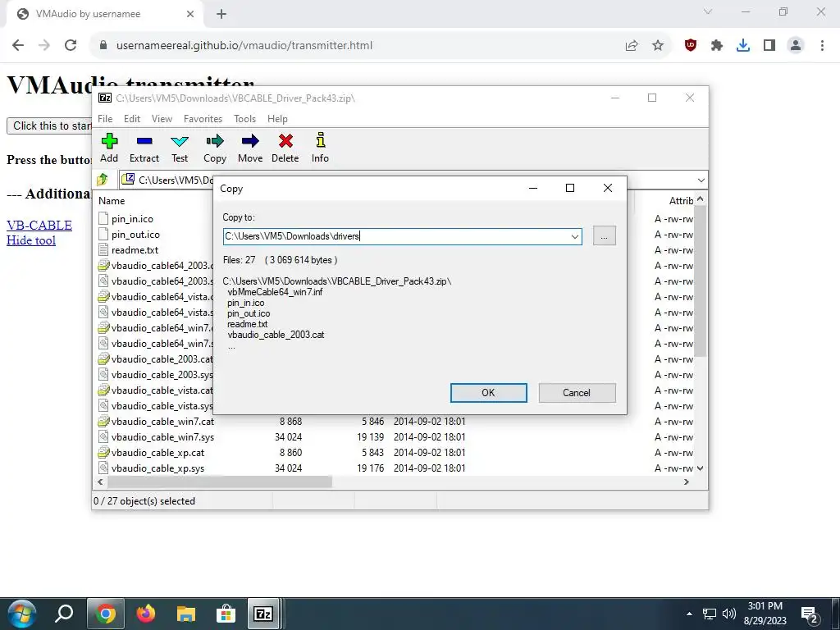
Task: Bookmark this page with star icon
Action: [658, 46]
